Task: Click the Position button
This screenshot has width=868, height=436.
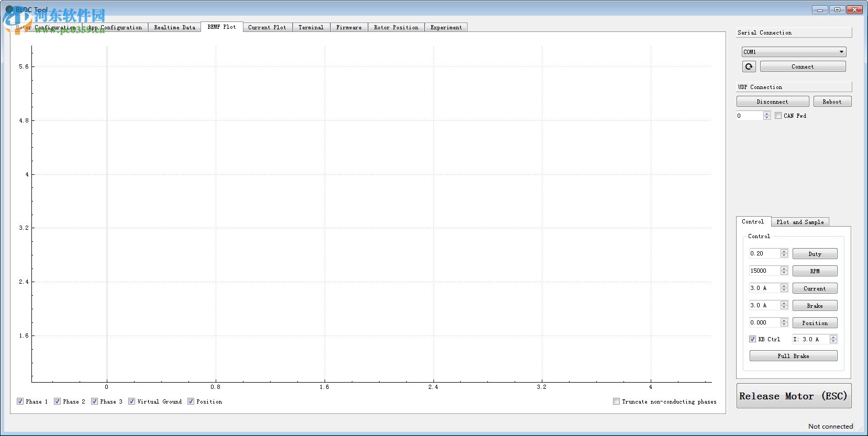Action: 815,323
